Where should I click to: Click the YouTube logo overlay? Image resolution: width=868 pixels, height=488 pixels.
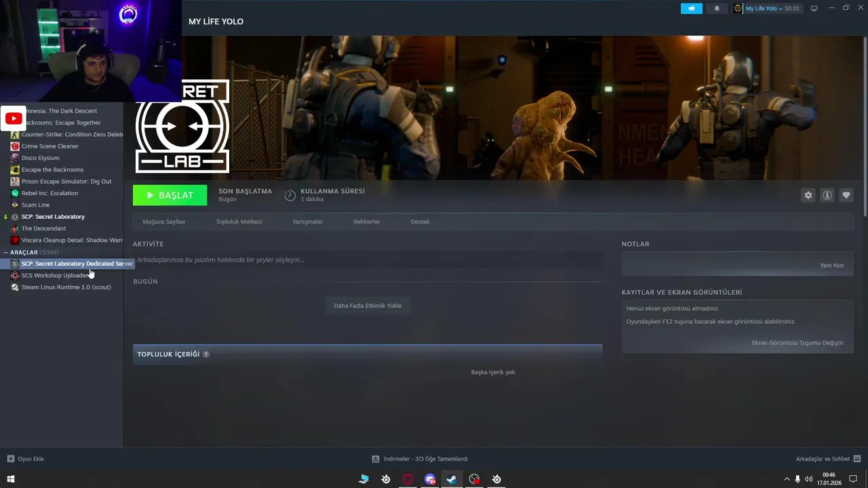coord(14,119)
